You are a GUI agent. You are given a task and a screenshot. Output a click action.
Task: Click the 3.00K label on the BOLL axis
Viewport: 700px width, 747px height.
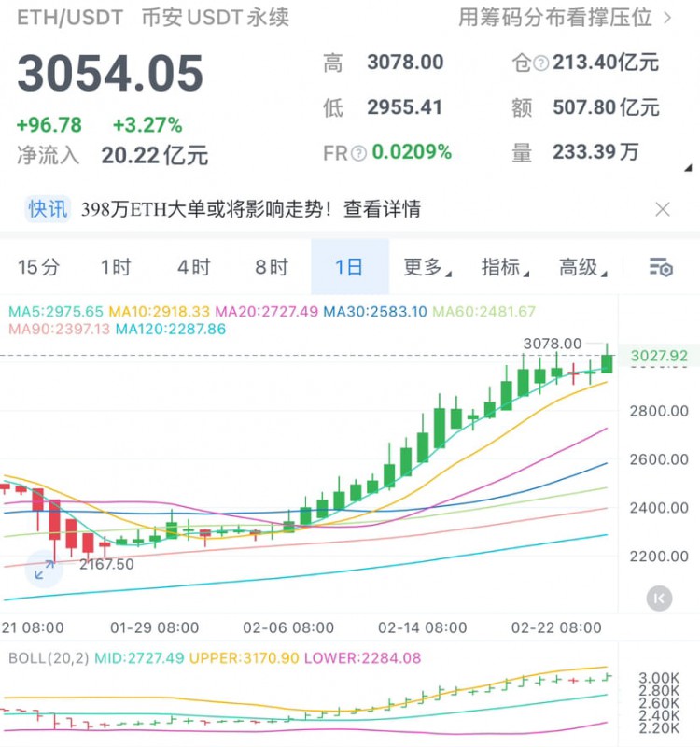[659, 678]
